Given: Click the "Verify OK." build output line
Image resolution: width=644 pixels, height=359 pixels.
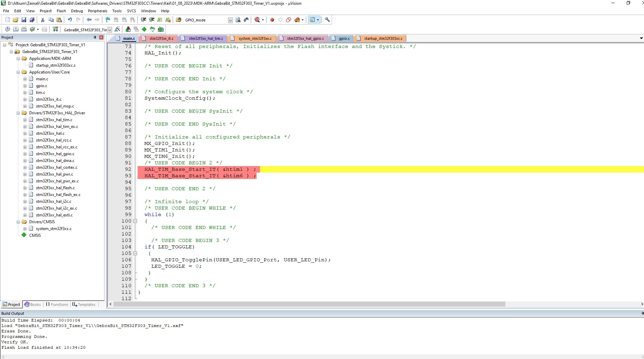Looking at the screenshot, I should (15, 342).
